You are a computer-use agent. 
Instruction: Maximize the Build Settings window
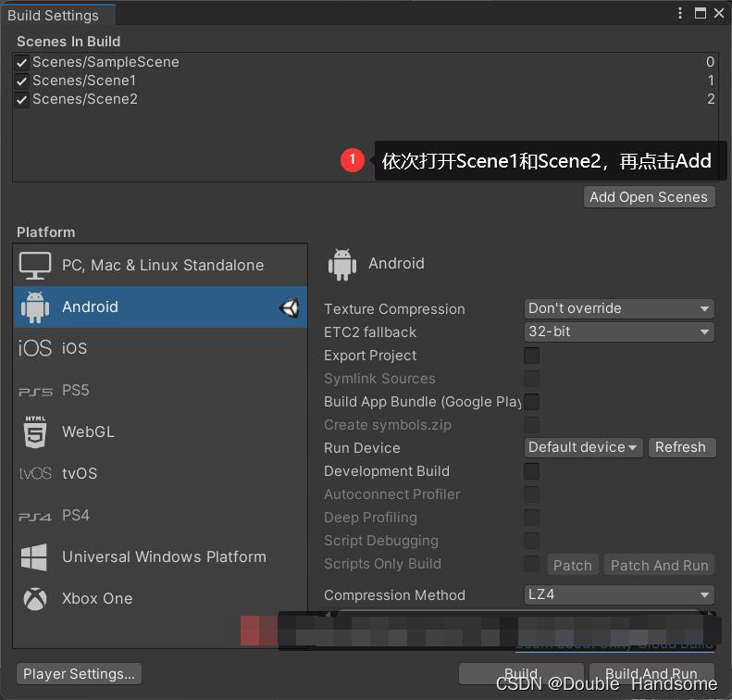pos(700,13)
